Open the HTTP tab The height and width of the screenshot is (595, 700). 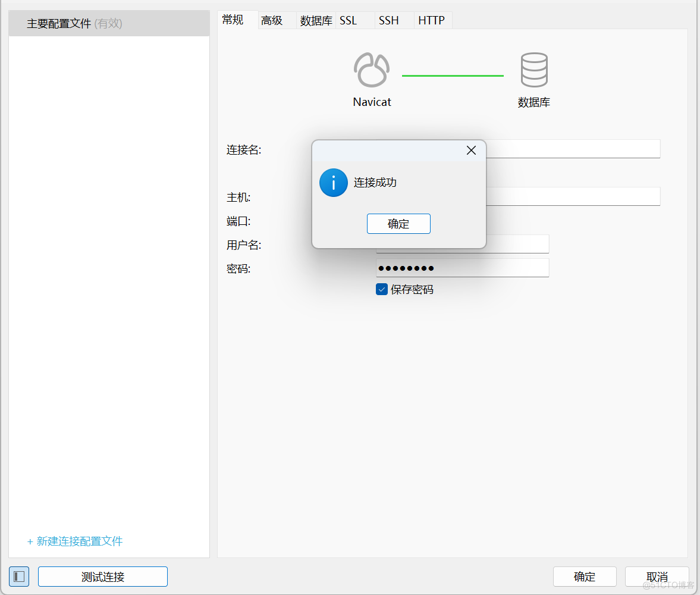pos(431,20)
